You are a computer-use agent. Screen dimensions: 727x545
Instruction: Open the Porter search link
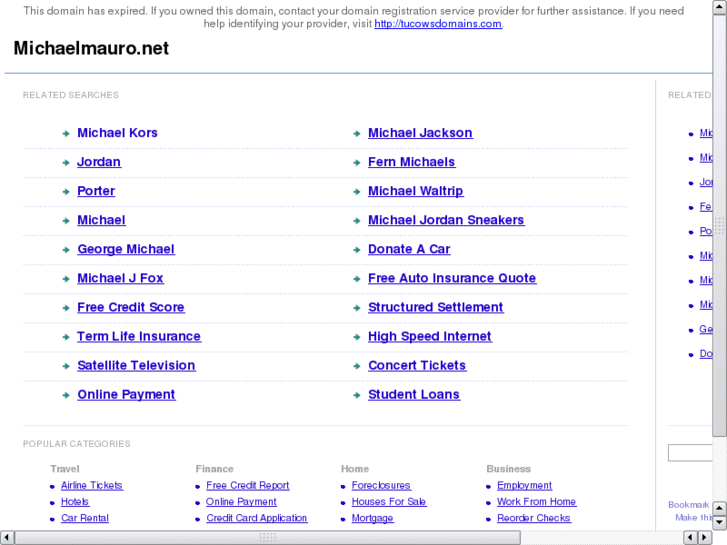tap(96, 191)
